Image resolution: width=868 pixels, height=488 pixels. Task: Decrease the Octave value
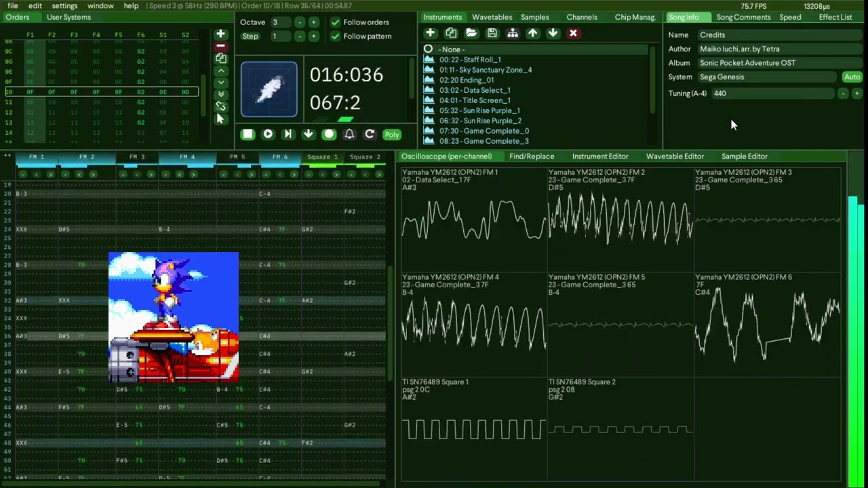click(x=300, y=22)
